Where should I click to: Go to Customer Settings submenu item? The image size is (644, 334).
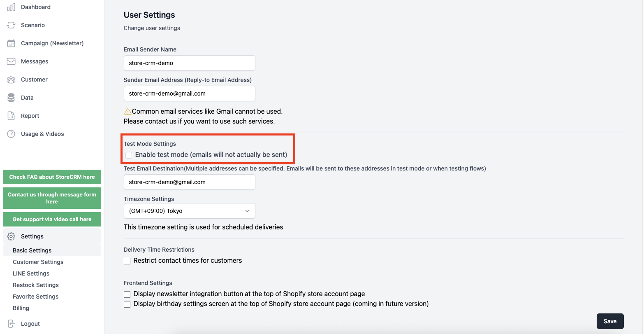38,262
